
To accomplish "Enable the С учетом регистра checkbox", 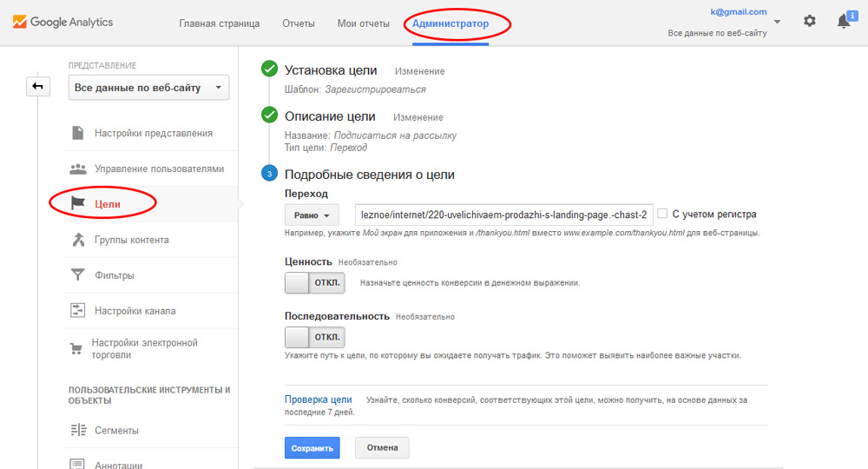I will tap(662, 213).
